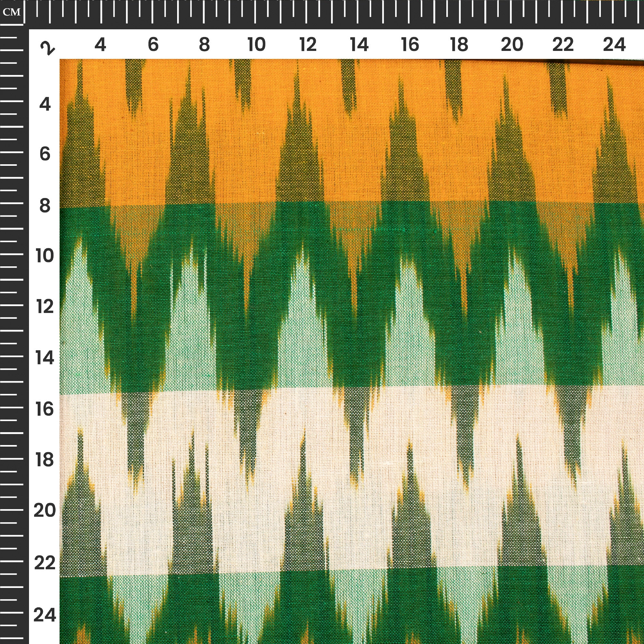The image size is (644, 644).
Task: Click the rotated 2 at ruler corner
Action: click(48, 48)
